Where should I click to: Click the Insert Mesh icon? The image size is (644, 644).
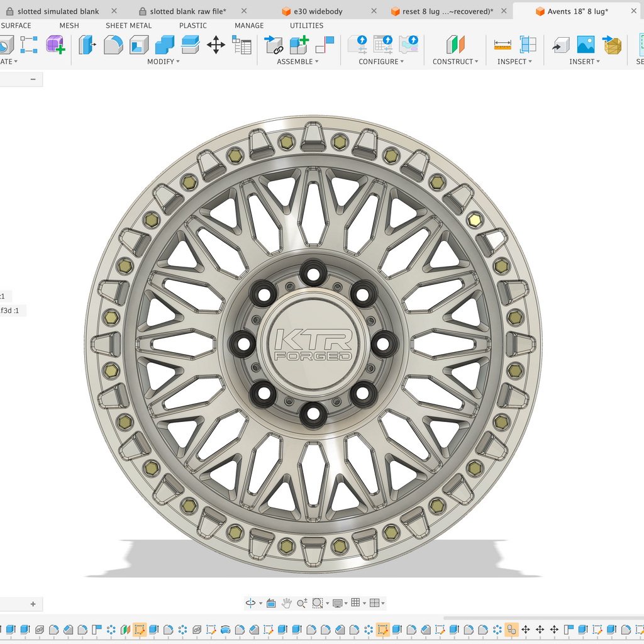click(612, 45)
